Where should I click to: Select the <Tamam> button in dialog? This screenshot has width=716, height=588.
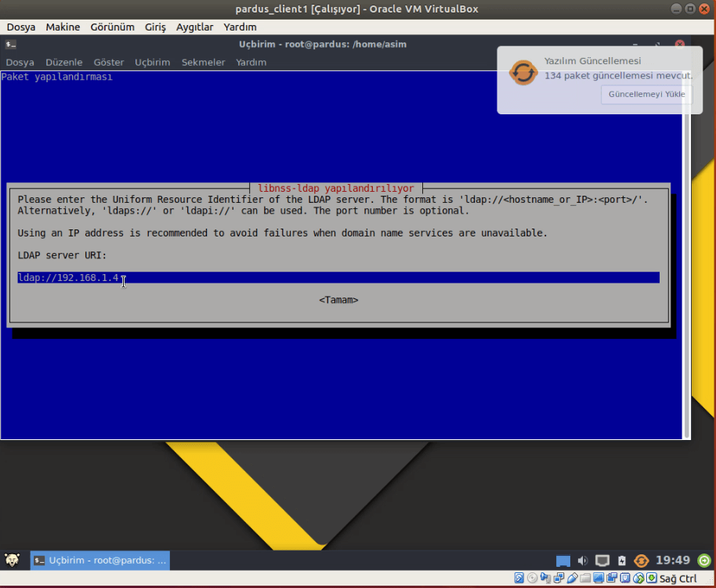tap(338, 300)
